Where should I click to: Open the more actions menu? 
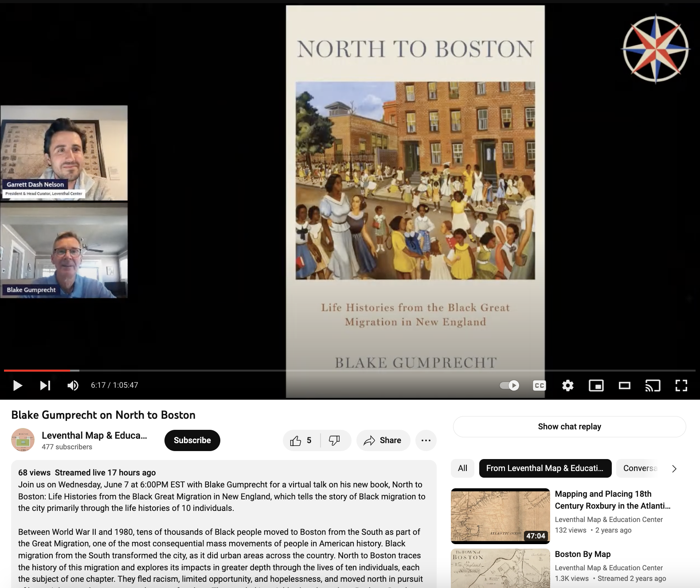tap(426, 440)
